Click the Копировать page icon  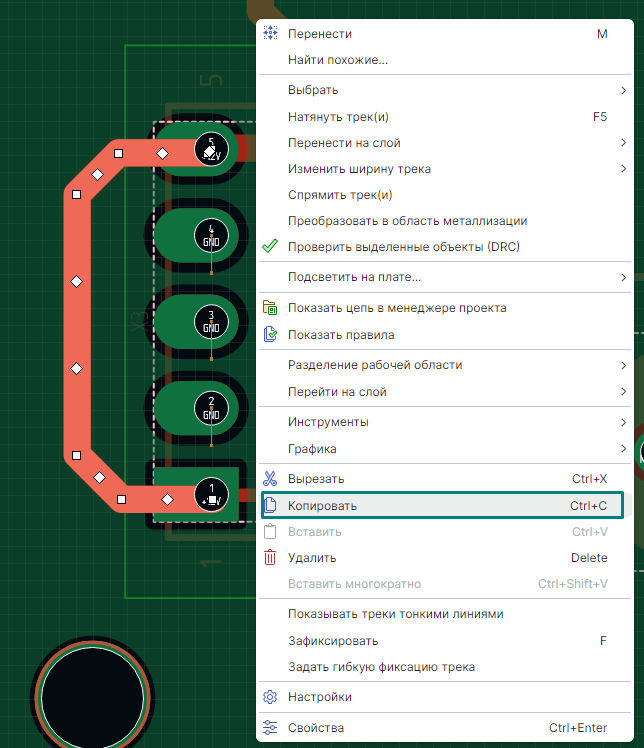(269, 506)
